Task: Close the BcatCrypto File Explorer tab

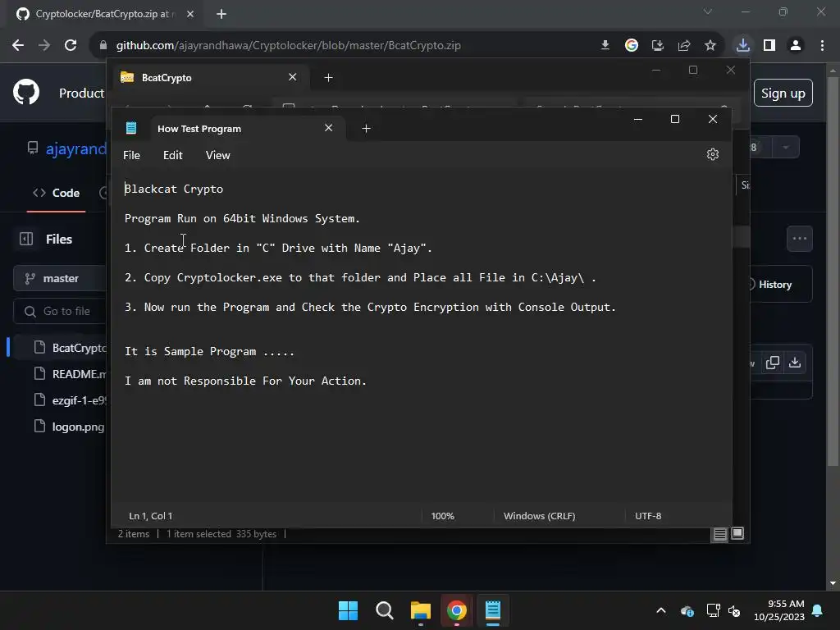Action: point(293,77)
